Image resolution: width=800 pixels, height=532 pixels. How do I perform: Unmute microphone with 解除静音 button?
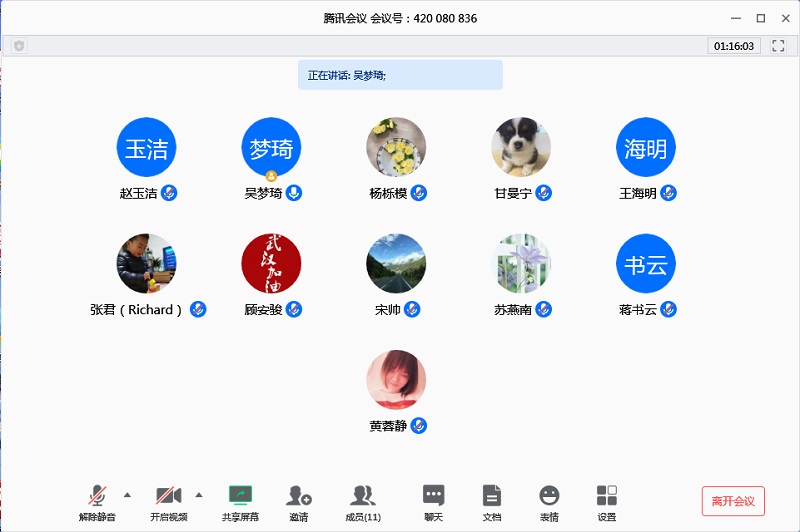pos(97,496)
